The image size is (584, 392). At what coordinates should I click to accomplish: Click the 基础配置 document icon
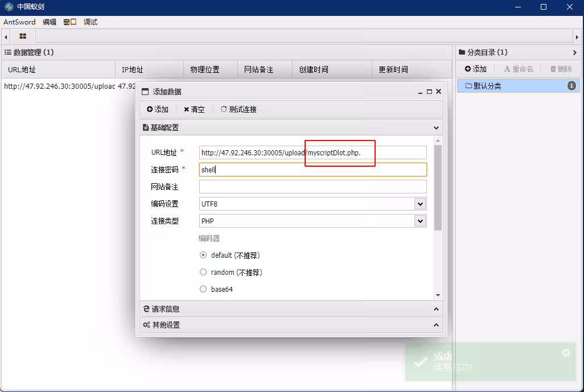pyautogui.click(x=145, y=127)
